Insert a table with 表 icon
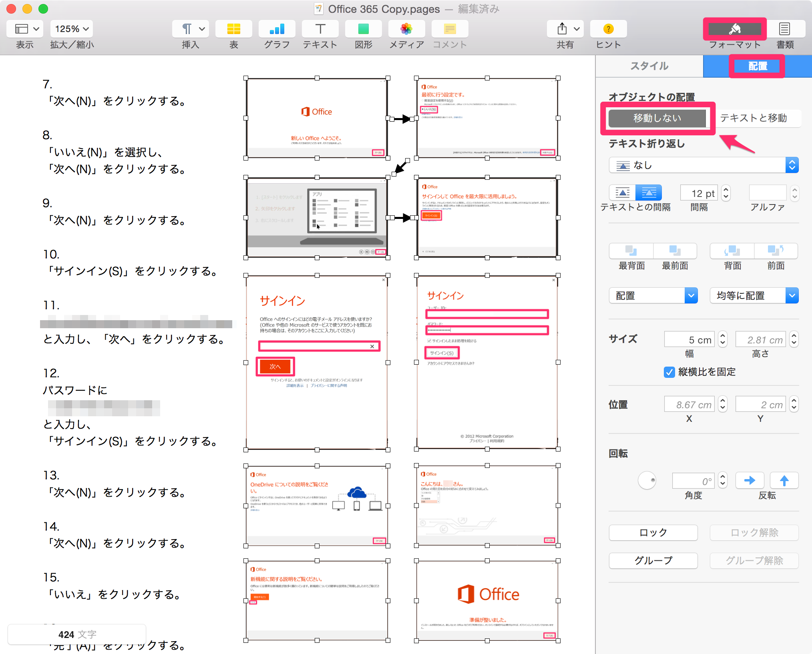This screenshot has width=812, height=654. (x=233, y=29)
